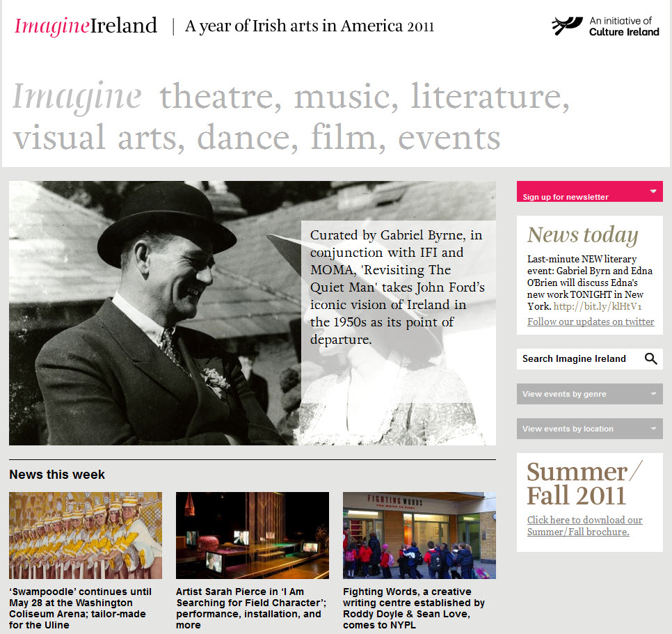This screenshot has width=672, height=634.
Task: Read the Artist Sarah Pierce article headline
Action: (x=251, y=608)
